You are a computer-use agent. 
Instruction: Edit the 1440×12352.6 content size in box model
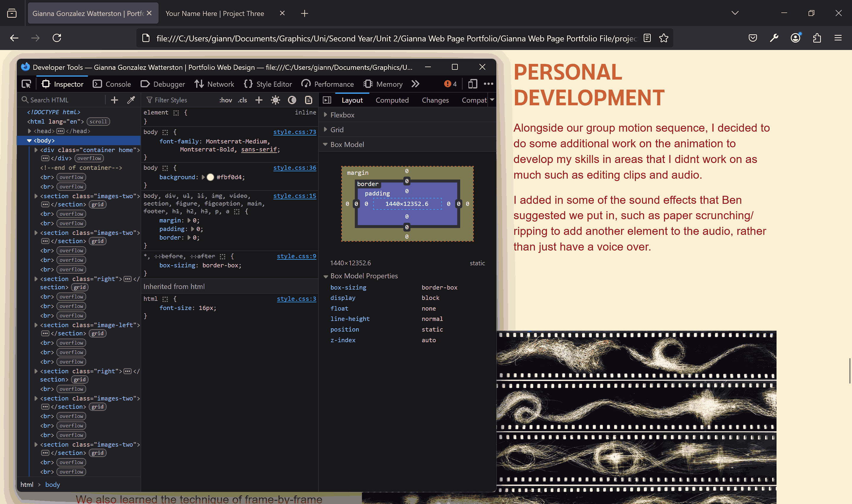[x=407, y=204]
